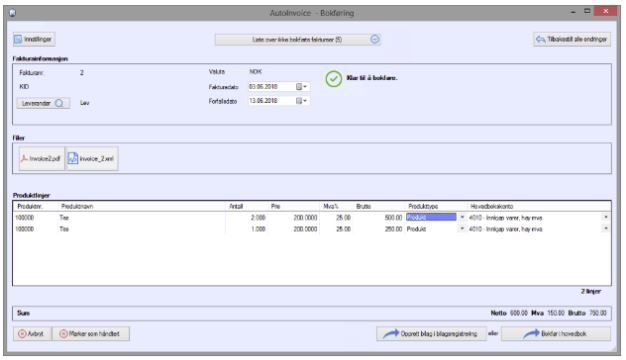Open the Invoice2.pdf file

[42, 158]
